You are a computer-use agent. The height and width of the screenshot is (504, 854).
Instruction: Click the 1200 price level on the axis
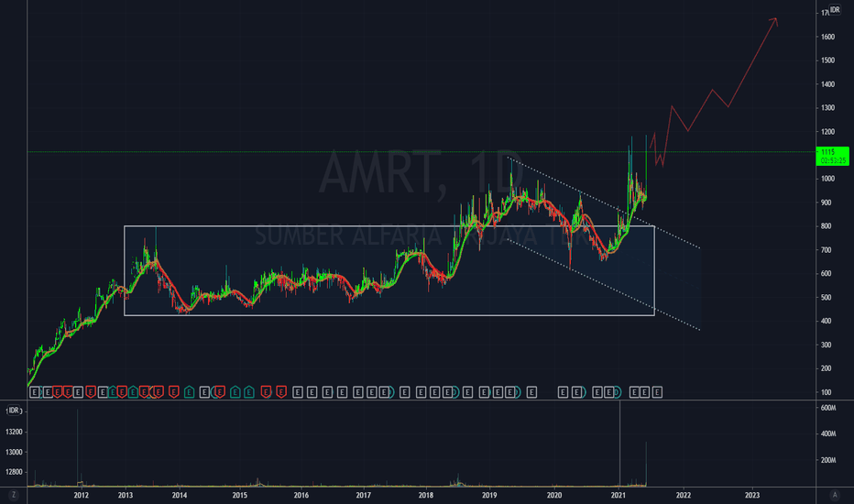(x=827, y=132)
